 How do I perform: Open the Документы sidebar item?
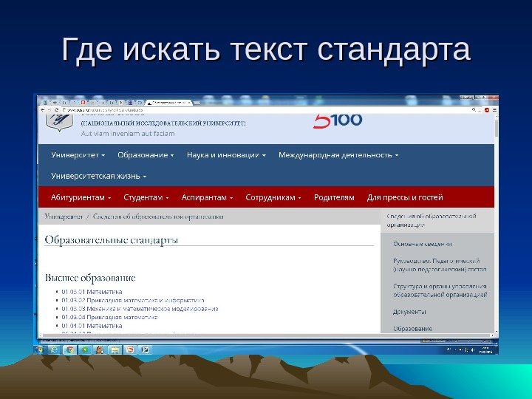[409, 312]
